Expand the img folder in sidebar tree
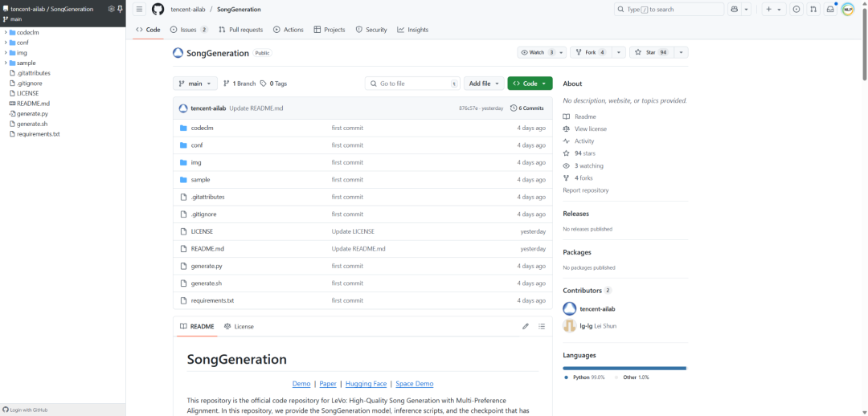This screenshot has width=868, height=416. 6,52
